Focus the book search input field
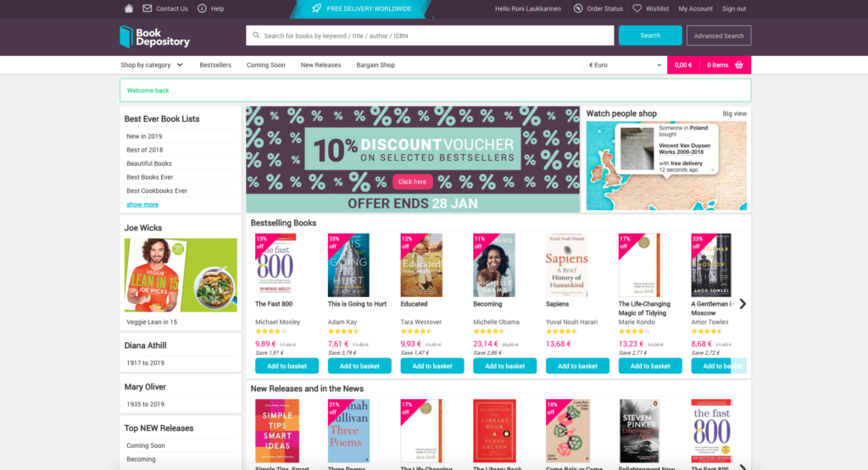Image resolution: width=868 pixels, height=470 pixels. [430, 36]
